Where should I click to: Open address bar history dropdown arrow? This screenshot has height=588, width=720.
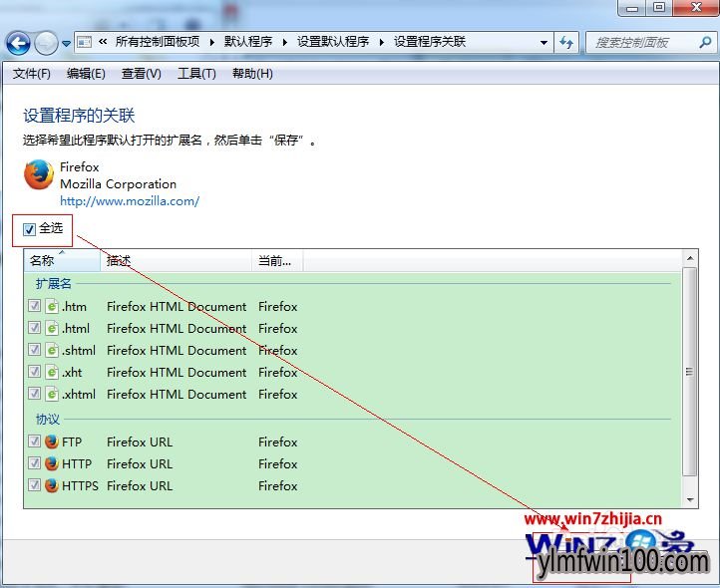(x=543, y=43)
